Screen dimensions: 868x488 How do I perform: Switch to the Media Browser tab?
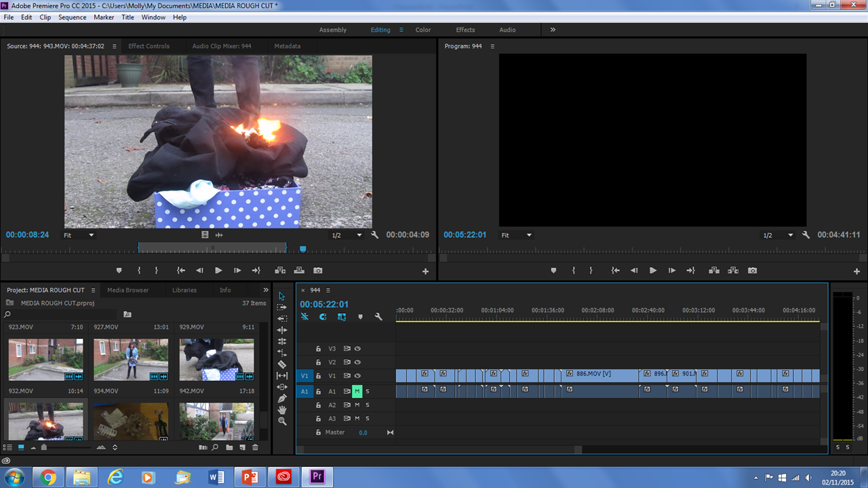127,290
